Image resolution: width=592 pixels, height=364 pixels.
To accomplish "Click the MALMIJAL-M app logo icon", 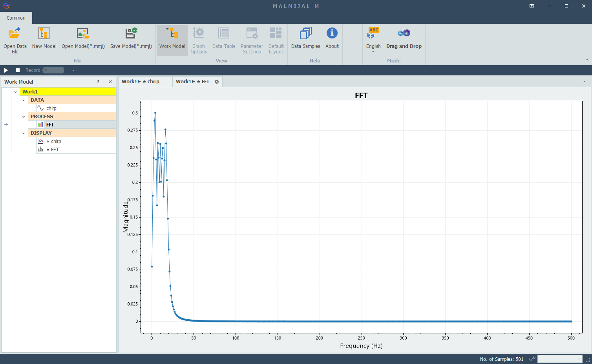I will pyautogui.click(x=6, y=6).
